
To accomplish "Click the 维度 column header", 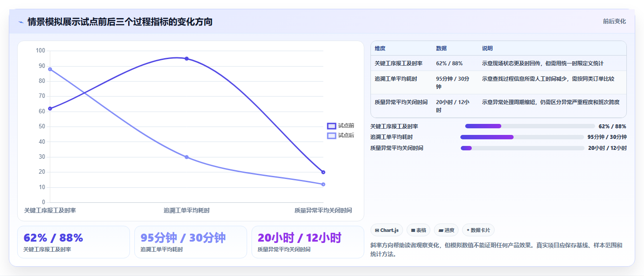I will [380, 48].
